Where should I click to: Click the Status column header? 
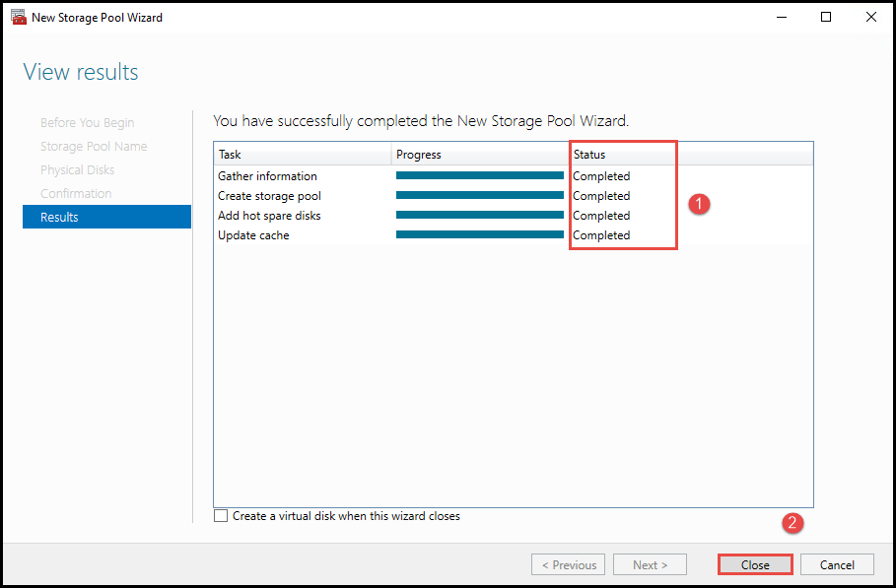tap(621, 155)
